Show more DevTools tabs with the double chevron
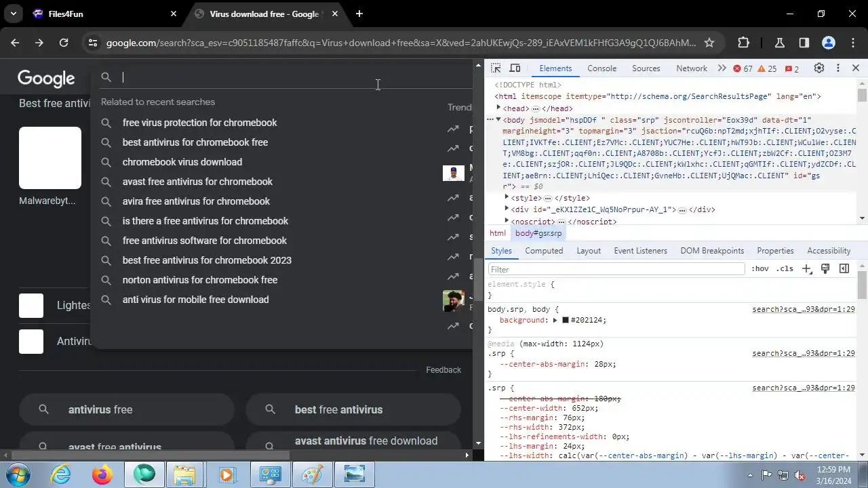 click(x=722, y=68)
